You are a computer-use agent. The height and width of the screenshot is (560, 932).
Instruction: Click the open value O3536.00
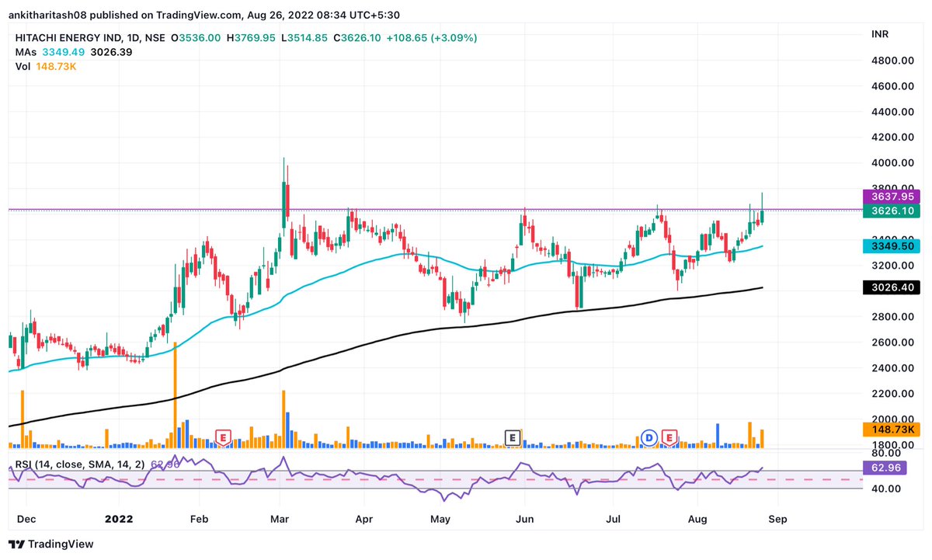click(x=196, y=37)
